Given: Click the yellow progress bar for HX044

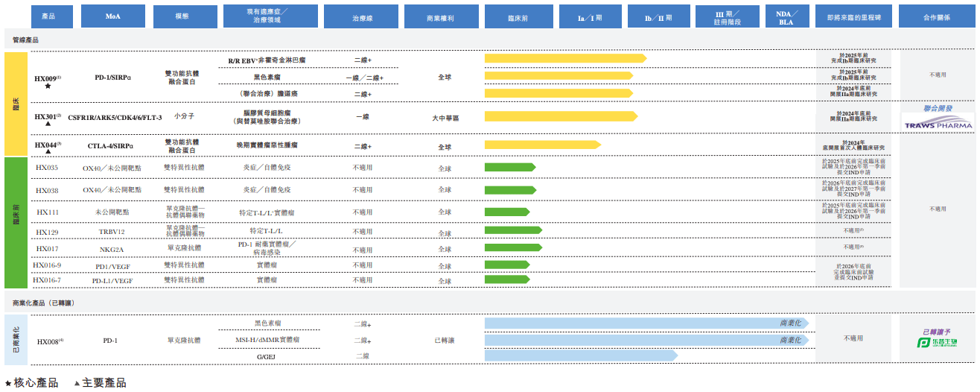Looking at the screenshot, I should pos(543,145).
